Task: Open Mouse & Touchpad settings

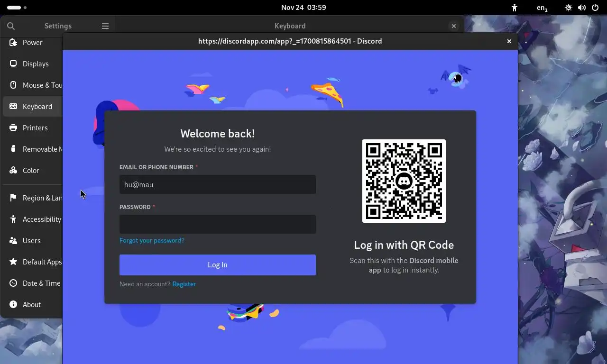Action: click(33, 85)
